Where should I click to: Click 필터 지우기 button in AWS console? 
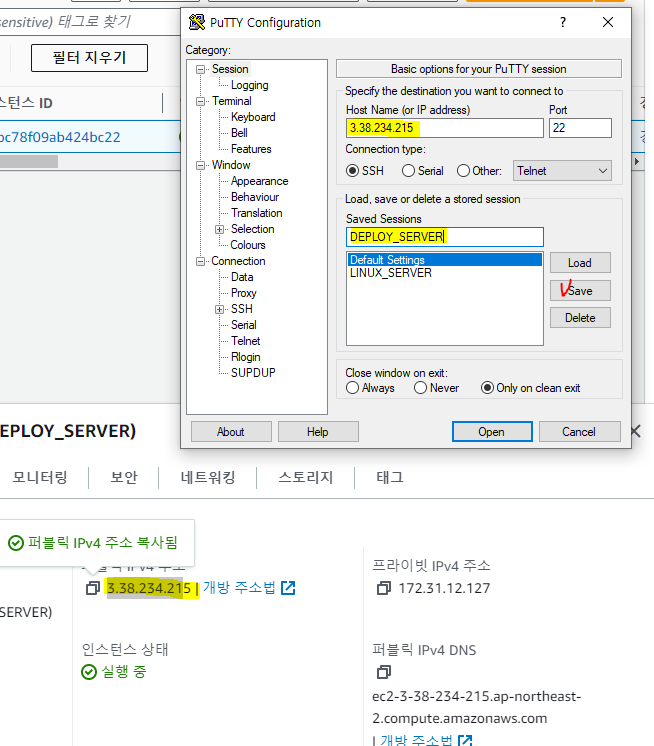pos(89,58)
